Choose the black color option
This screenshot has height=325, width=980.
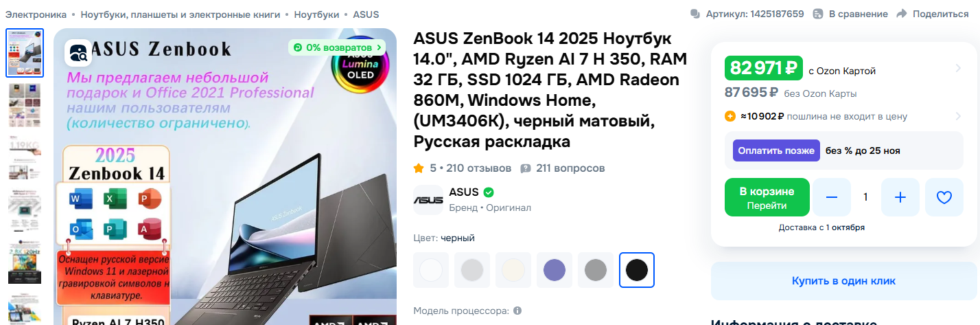tap(637, 270)
